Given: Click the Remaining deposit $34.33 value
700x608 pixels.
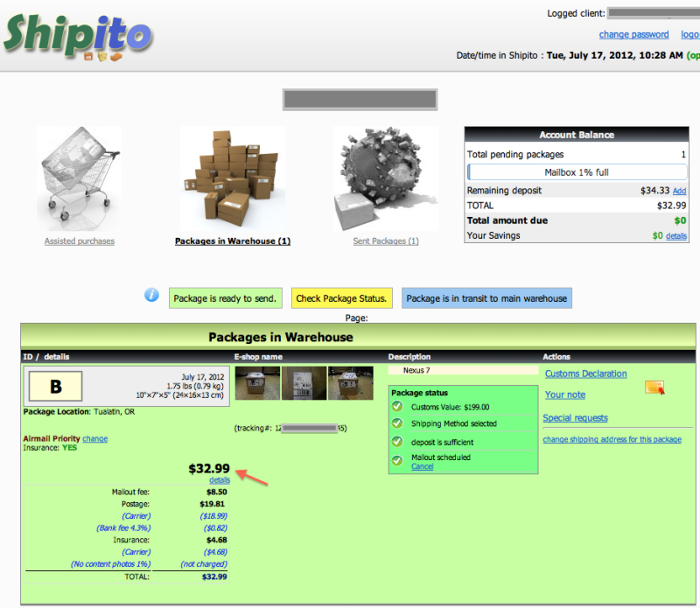Looking at the screenshot, I should [x=654, y=191].
